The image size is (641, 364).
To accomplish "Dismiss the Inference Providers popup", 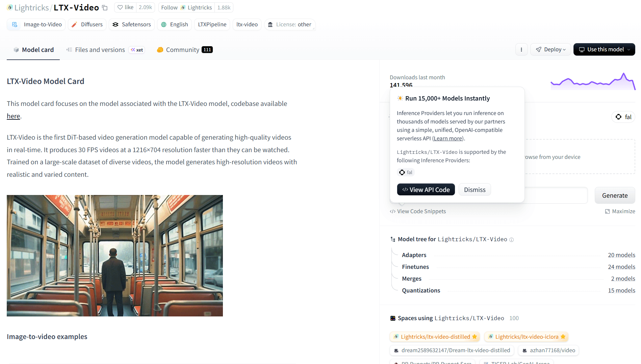I will point(475,190).
